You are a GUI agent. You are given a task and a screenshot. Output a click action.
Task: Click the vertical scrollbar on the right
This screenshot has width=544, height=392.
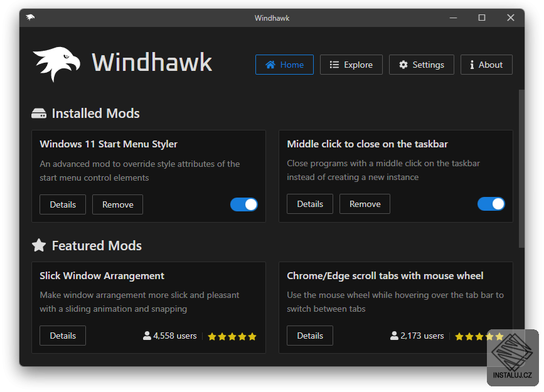tap(521, 169)
